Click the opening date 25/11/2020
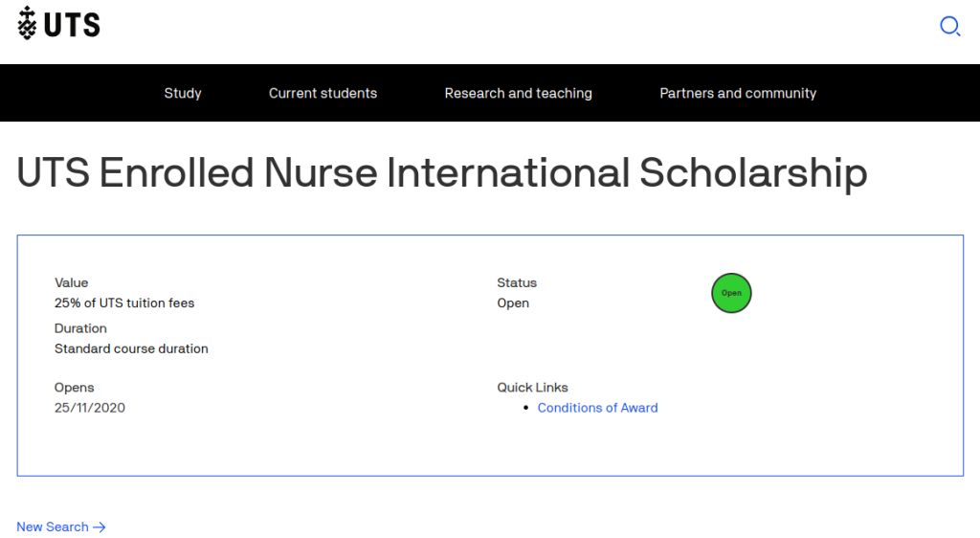The image size is (980, 538). pyautogui.click(x=89, y=408)
